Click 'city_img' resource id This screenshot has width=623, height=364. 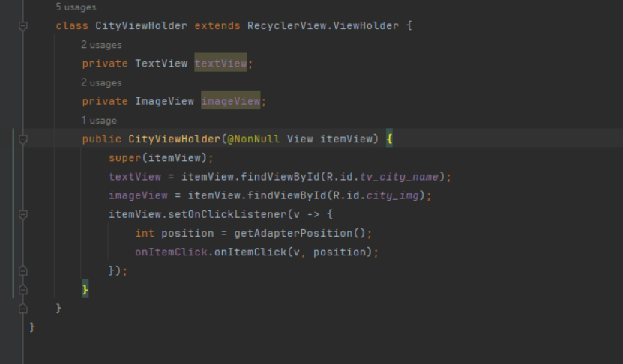(x=392, y=195)
